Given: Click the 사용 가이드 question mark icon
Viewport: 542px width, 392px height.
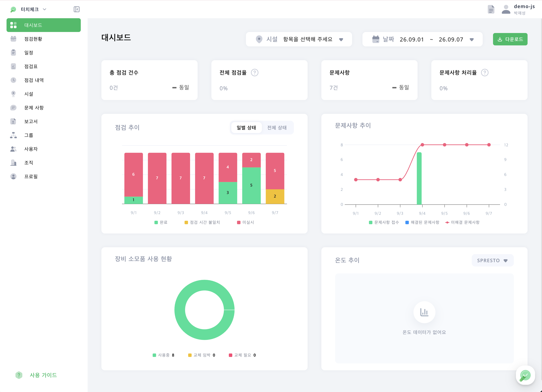Looking at the screenshot, I should (x=19, y=375).
